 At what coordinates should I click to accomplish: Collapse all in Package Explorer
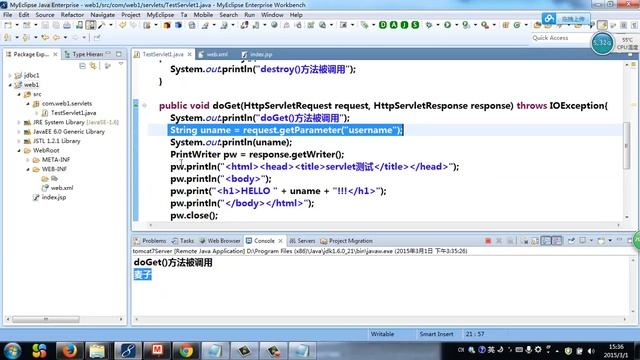click(x=82, y=66)
